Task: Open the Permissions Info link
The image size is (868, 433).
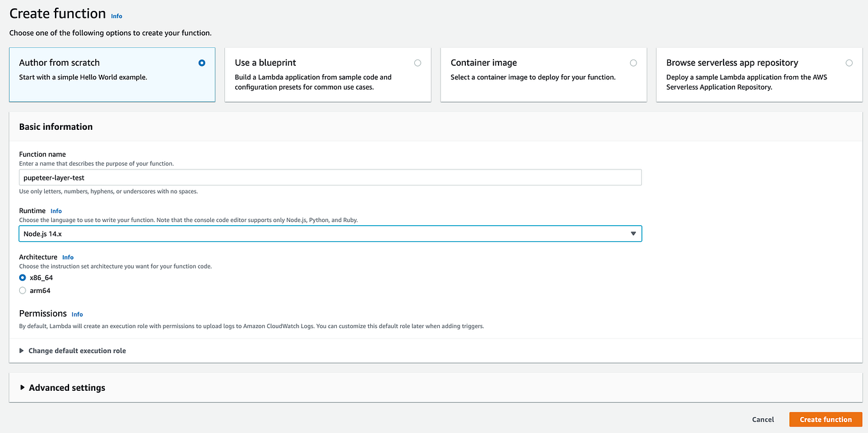Action: [x=77, y=314]
